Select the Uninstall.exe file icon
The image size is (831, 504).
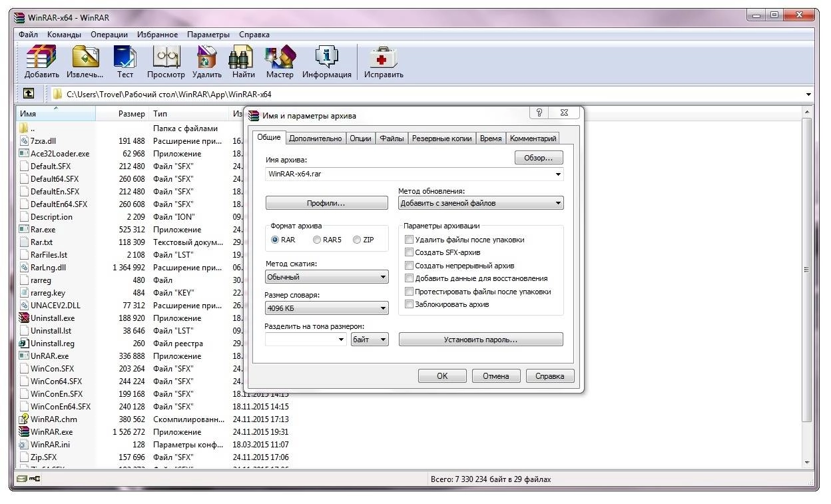(x=24, y=318)
